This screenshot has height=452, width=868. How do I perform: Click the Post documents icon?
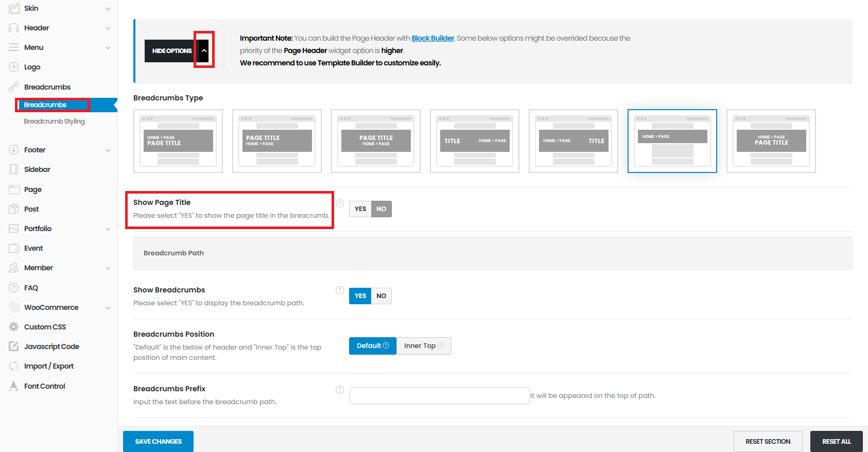(14, 209)
